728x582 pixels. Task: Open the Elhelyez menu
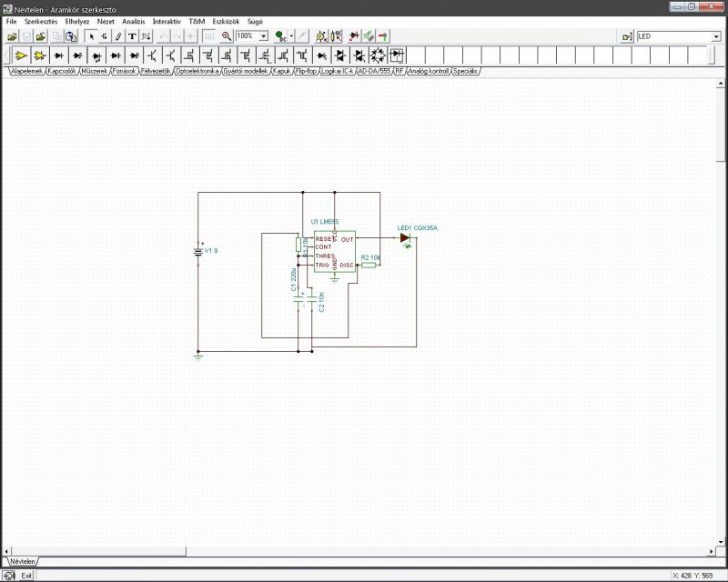click(x=77, y=21)
